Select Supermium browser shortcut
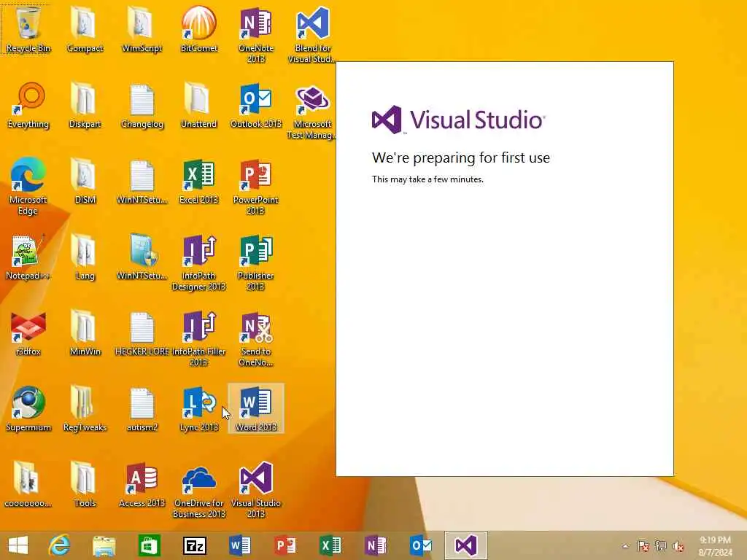The width and height of the screenshot is (747, 560). (x=28, y=408)
